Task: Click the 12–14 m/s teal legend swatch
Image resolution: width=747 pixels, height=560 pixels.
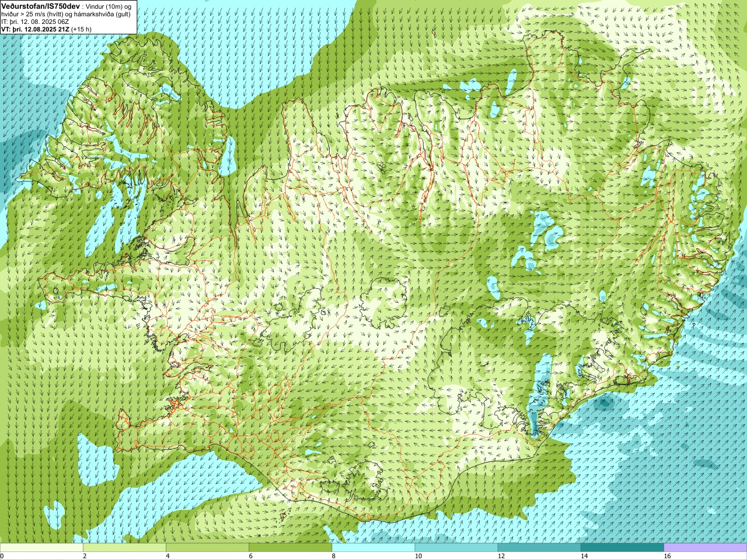Action: tap(539, 548)
